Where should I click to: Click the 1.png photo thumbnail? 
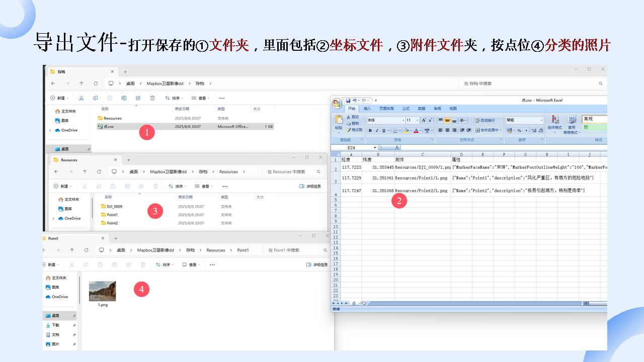point(102,291)
